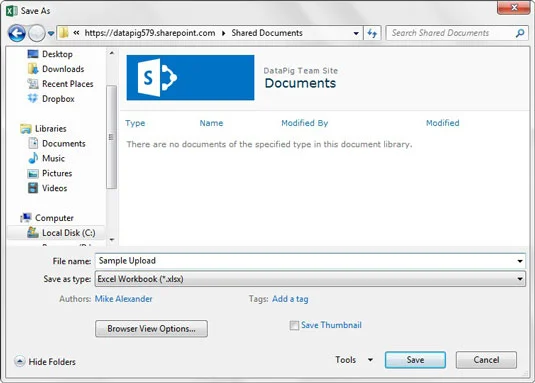This screenshot has height=383, width=535.
Task: Click the Mike Alexander author link
Action: tap(124, 299)
